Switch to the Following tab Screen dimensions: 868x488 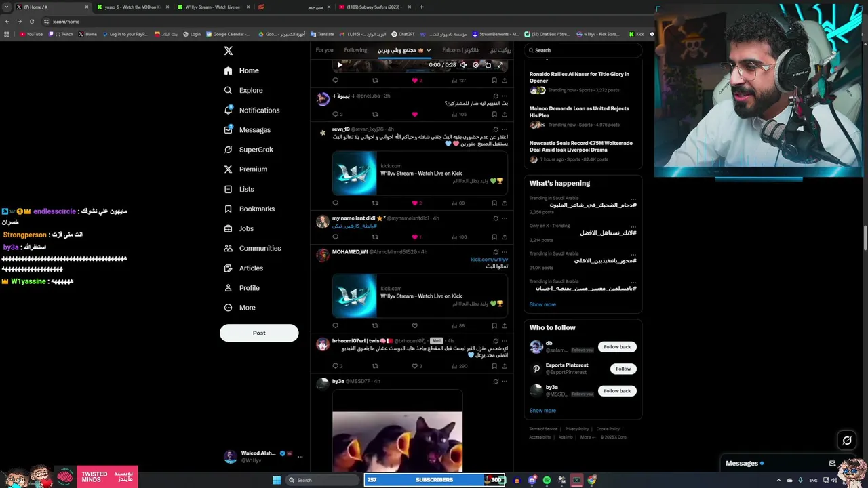pos(355,50)
